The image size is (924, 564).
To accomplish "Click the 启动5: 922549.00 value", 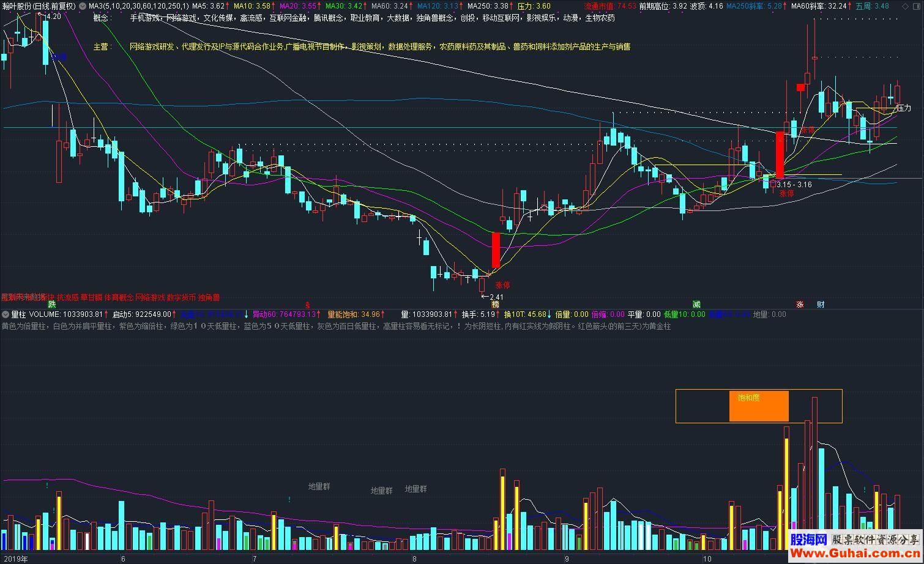I will 143,314.
